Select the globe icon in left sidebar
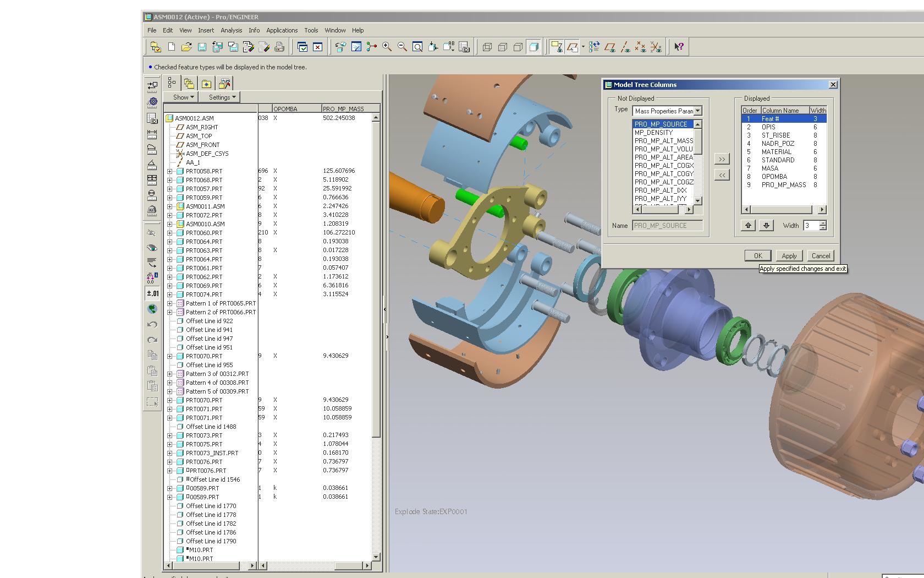The width and height of the screenshot is (924, 578). pyautogui.click(x=152, y=309)
